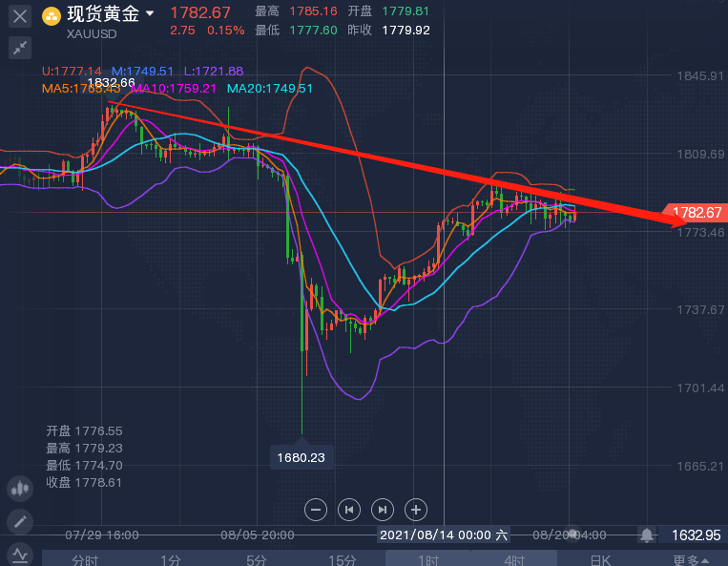
Task: Choose the 日K timeframe tab
Action: [x=600, y=559]
